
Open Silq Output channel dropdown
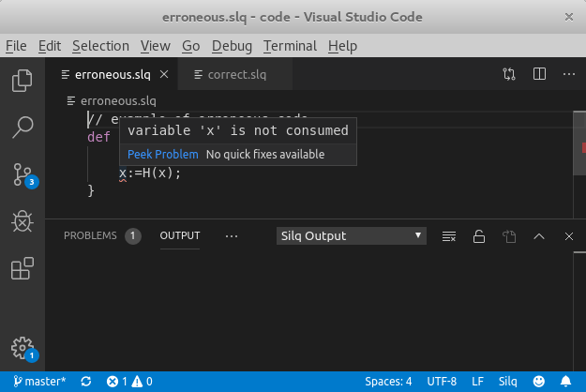[x=353, y=236]
